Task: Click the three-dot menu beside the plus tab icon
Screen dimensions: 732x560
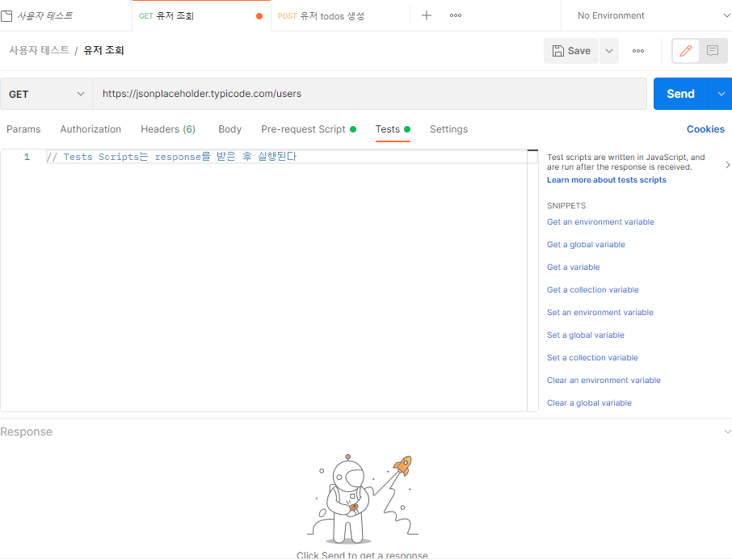Action: coord(455,15)
